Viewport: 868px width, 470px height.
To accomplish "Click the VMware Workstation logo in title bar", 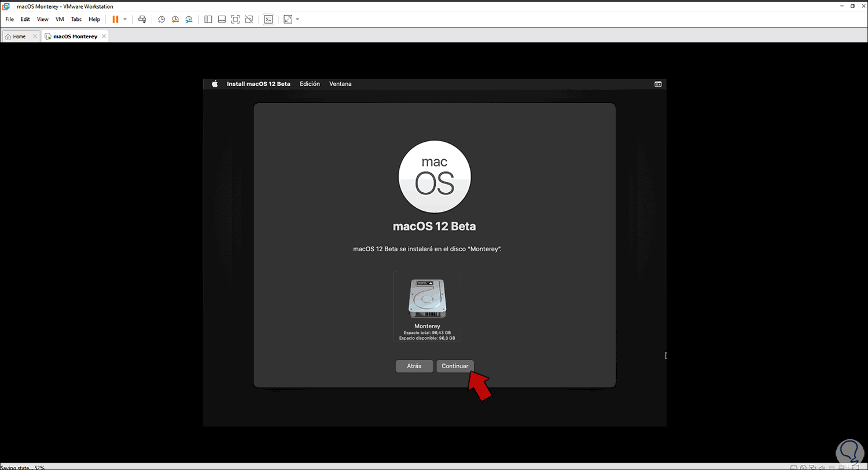I will pyautogui.click(x=6, y=6).
